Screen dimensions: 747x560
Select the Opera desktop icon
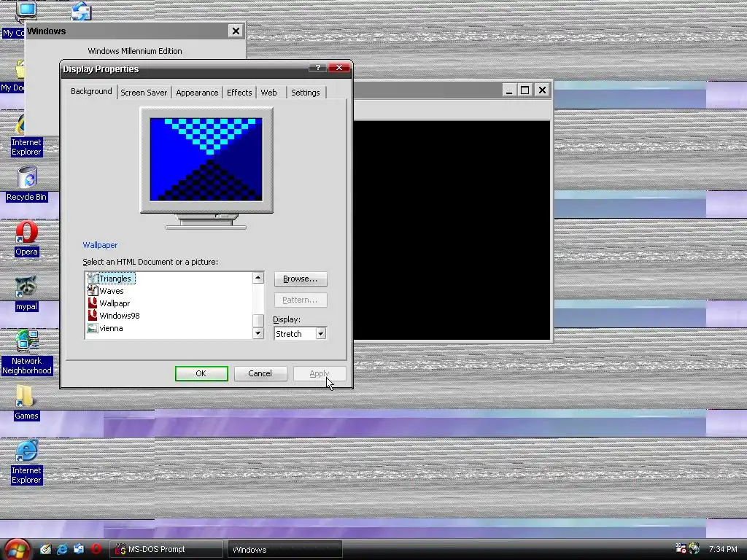(26, 233)
